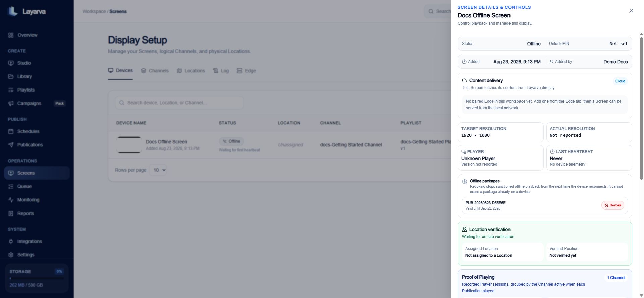Viewport: 644px width, 298px height.
Task: Click the 1 Channel badge
Action: tap(616, 278)
